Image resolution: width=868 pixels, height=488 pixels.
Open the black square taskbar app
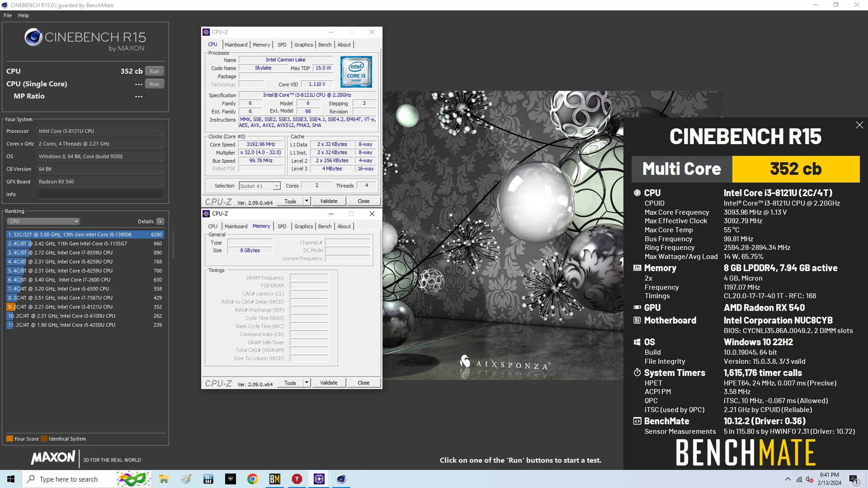[x=231, y=479]
